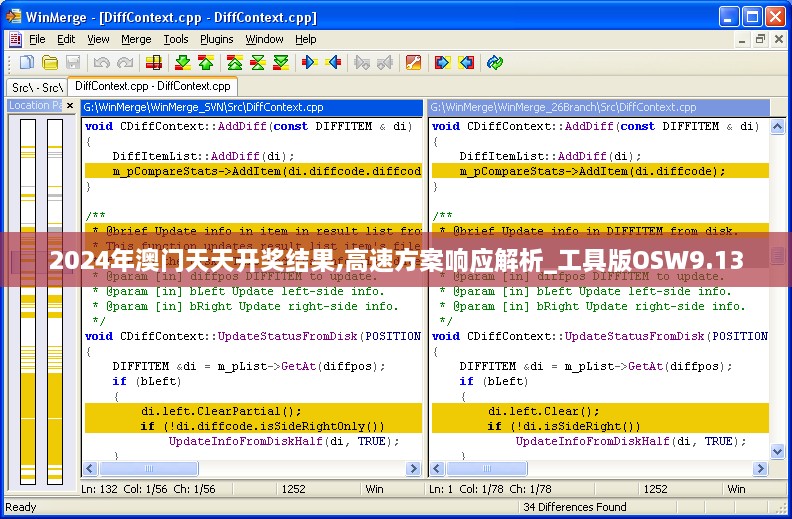Click vertical scrollbar up arrow in right pane
The width and height of the screenshot is (792, 519).
point(777,126)
